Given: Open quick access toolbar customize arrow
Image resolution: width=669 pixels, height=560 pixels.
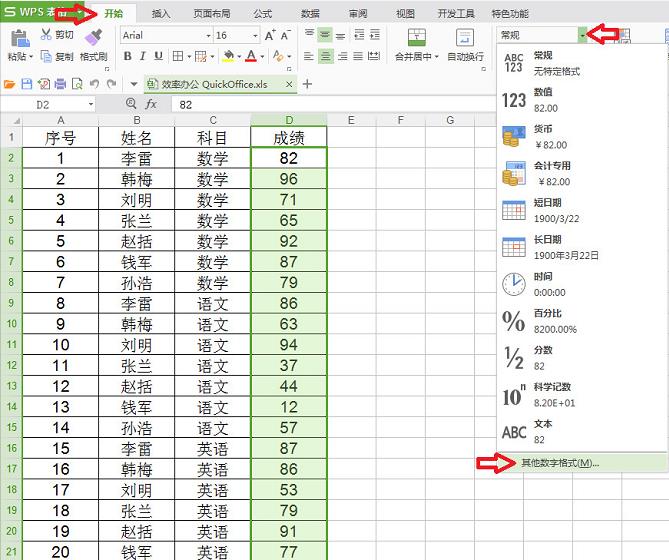Looking at the screenshot, I should pyautogui.click(x=134, y=84).
